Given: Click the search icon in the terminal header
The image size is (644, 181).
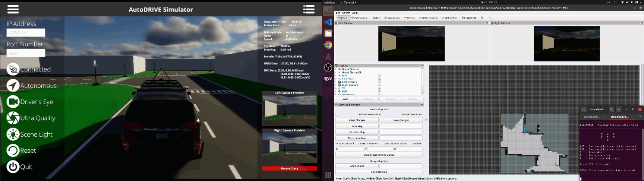Looking at the screenshot, I should [611, 109].
